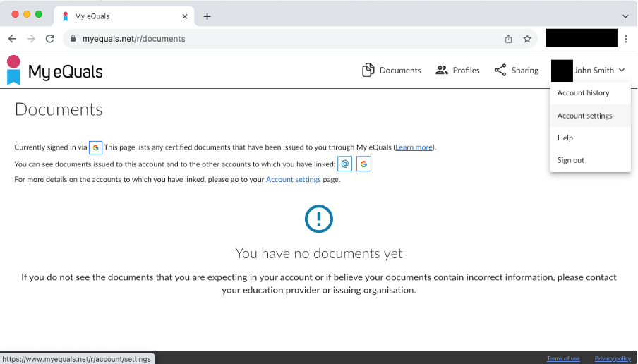Go back to the previous page
Image resolution: width=638 pixels, height=364 pixels.
tap(12, 39)
